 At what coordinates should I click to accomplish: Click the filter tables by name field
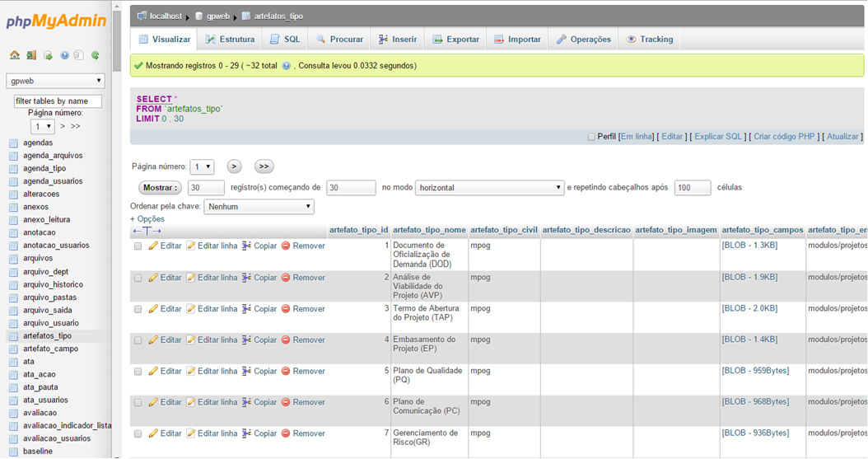[x=58, y=101]
